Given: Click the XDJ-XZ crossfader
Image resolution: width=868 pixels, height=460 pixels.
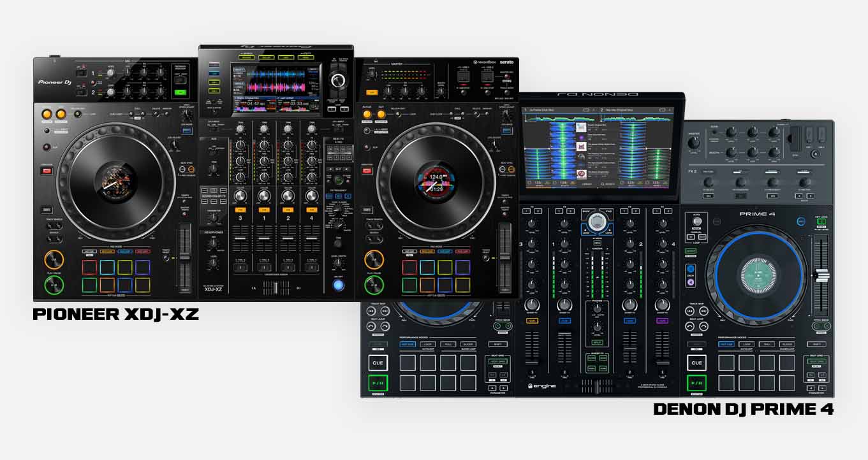Looking at the screenshot, I should [x=277, y=289].
